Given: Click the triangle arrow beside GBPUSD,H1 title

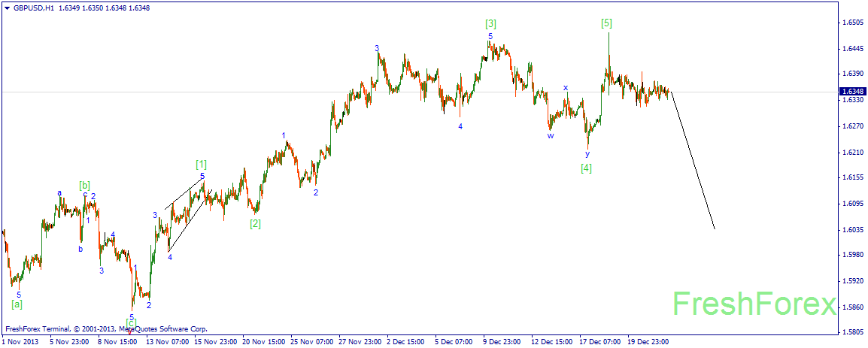Looking at the screenshot, I should tap(7, 8).
